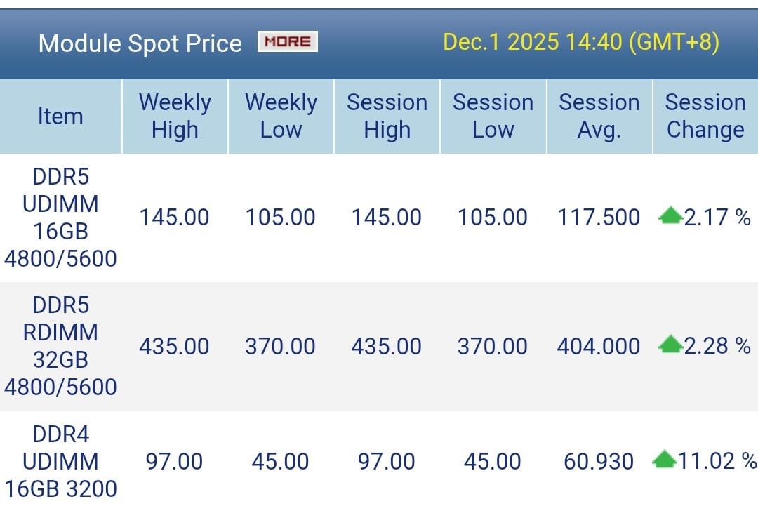Select the Item column header
Image resolution: width=758 pixels, height=532 pixels.
pyautogui.click(x=60, y=117)
